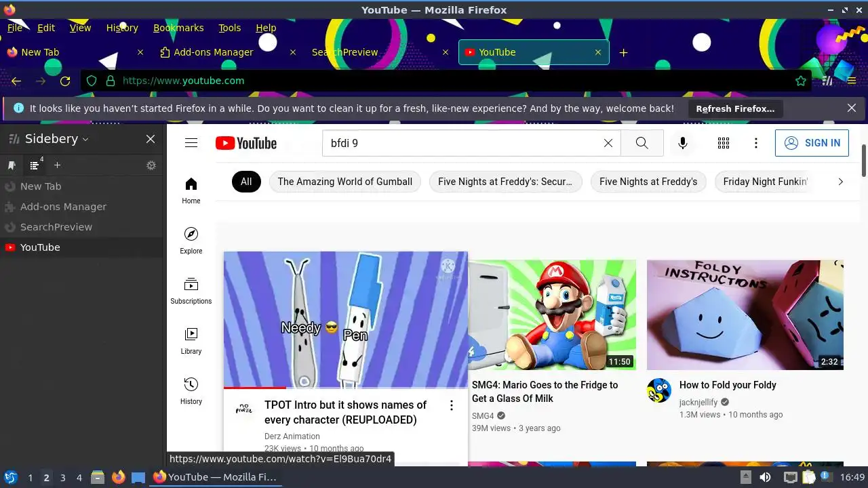Open the How to Fold your Foldy thumbnail

[x=745, y=314]
